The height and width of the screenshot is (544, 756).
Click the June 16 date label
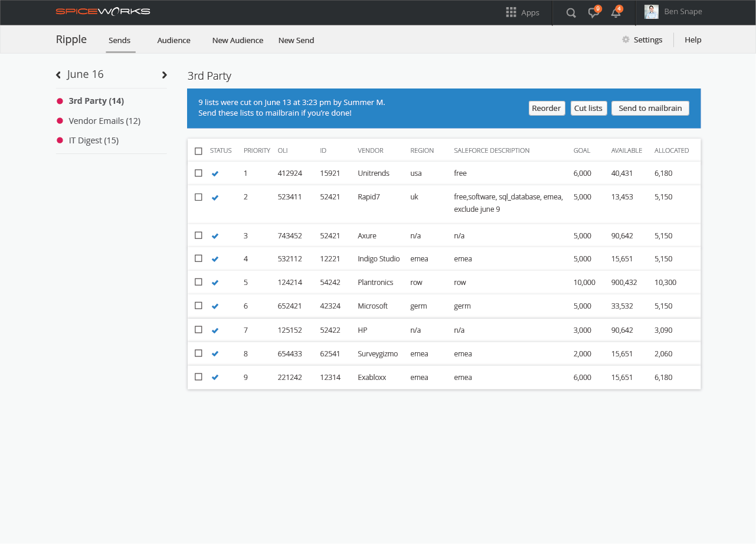pyautogui.click(x=86, y=74)
